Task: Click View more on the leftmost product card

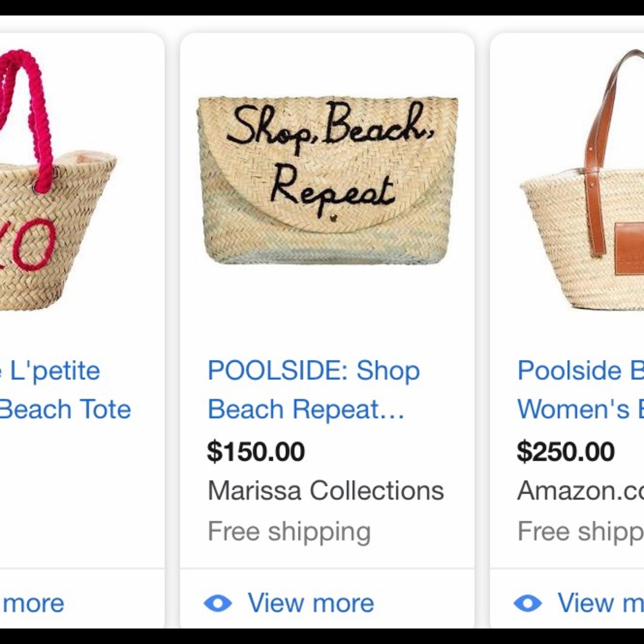Action: tap(32, 603)
